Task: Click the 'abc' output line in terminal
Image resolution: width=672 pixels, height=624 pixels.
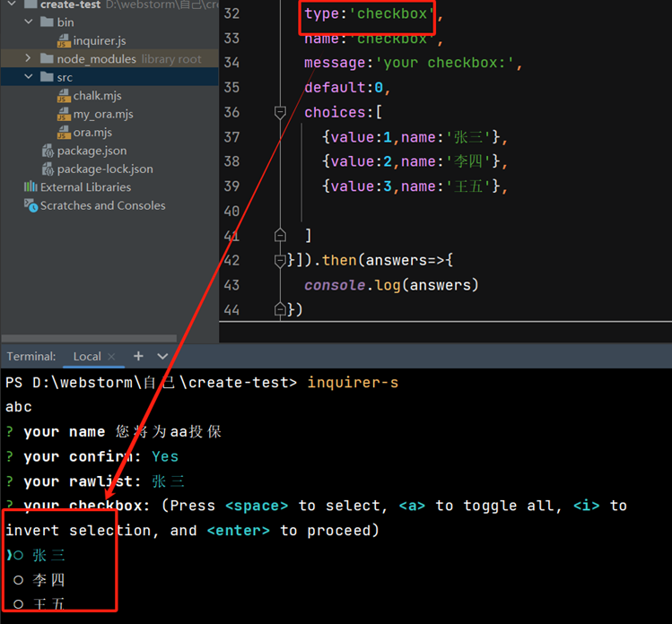Action: (x=19, y=407)
